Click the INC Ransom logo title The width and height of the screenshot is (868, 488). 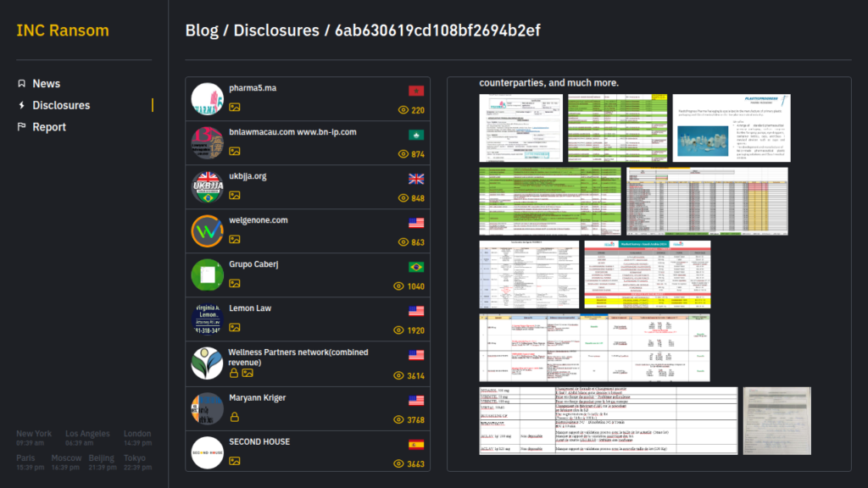click(63, 30)
